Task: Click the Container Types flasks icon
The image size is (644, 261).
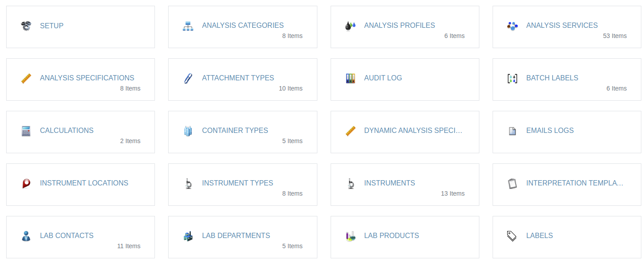Action: (188, 131)
